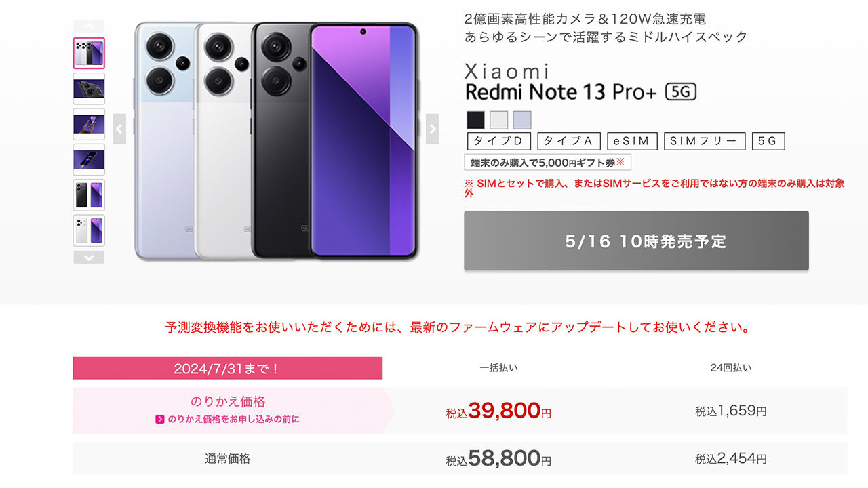
Task: Select the white color swatch
Action: (499, 120)
